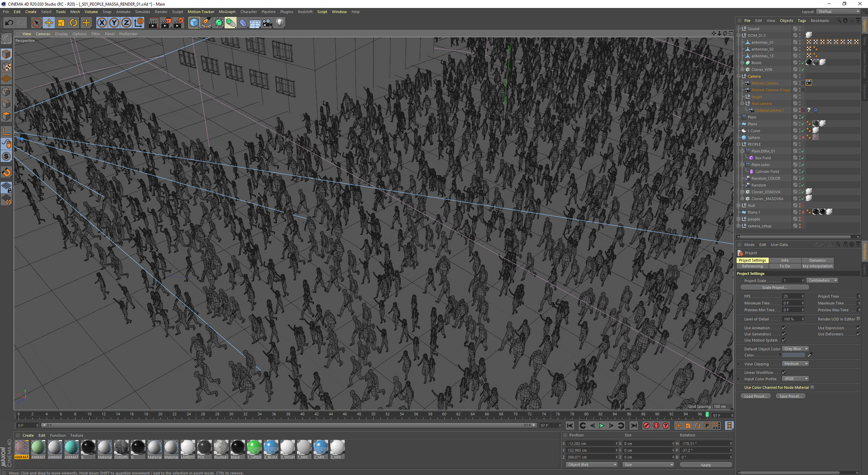The image size is (868, 475).
Task: Enable Use Color Channel for Node Material
Action: click(812, 387)
